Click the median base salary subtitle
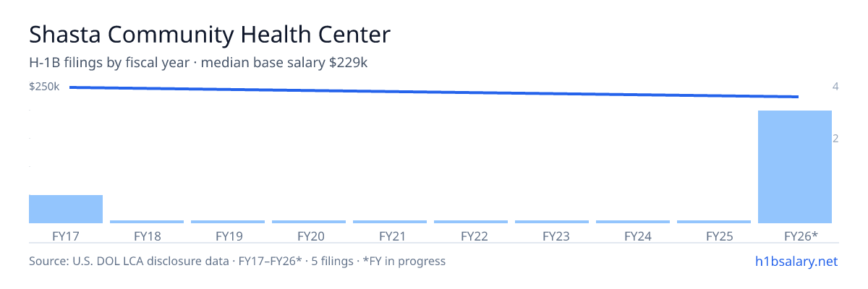Viewport: 868px width, 289px height. [198, 63]
